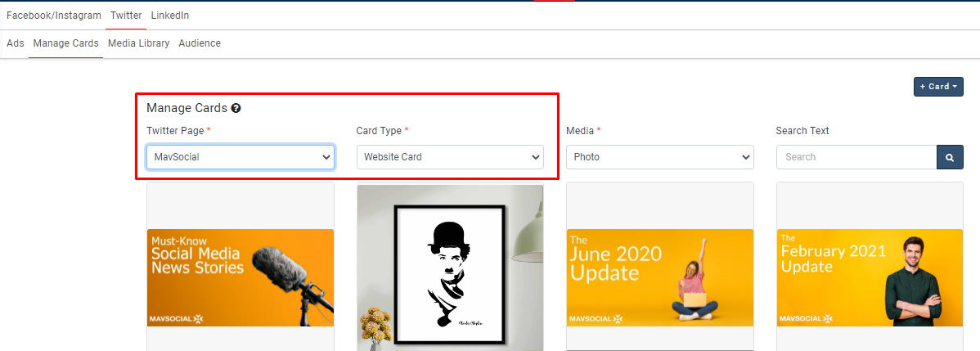Click the MavSocial logo on the February card

click(806, 317)
